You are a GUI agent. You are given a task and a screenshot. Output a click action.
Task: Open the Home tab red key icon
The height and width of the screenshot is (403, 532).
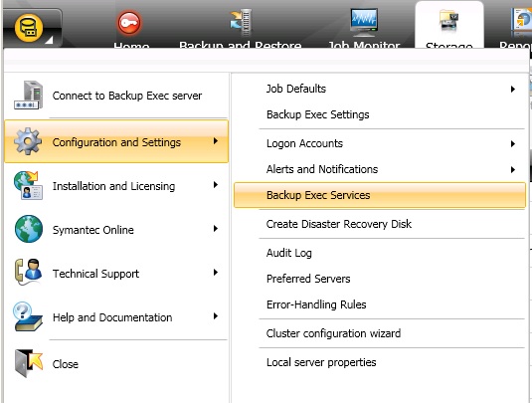pos(129,23)
